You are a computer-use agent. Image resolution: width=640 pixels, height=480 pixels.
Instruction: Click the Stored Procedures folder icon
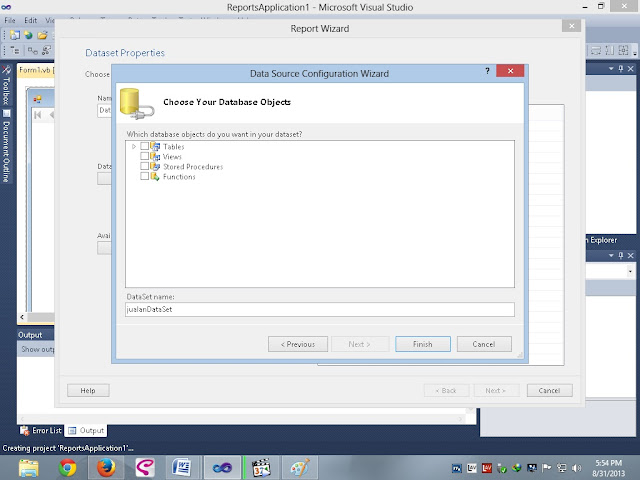coord(155,166)
